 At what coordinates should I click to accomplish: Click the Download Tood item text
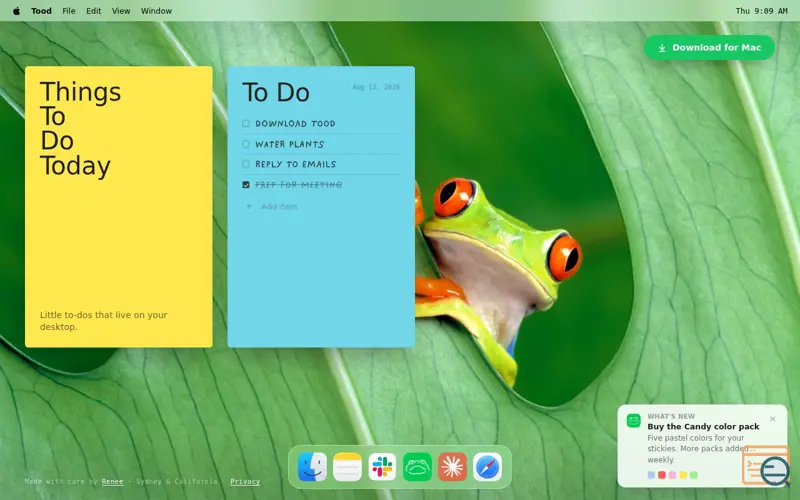295,123
